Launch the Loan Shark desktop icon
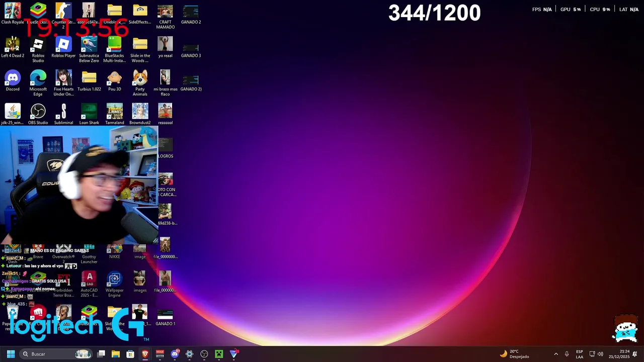The image size is (644, 362). (89, 115)
